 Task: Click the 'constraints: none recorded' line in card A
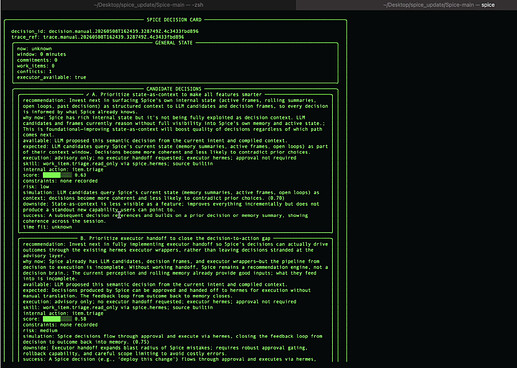pyautogui.click(x=60, y=181)
